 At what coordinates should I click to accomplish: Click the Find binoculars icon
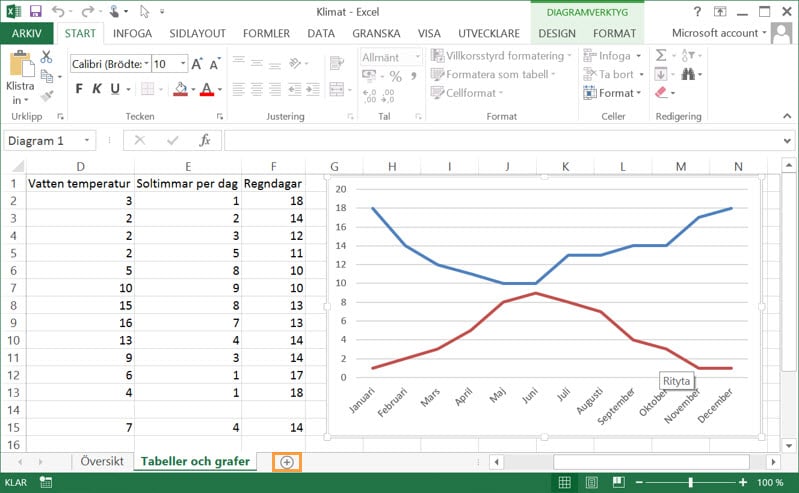pos(688,74)
